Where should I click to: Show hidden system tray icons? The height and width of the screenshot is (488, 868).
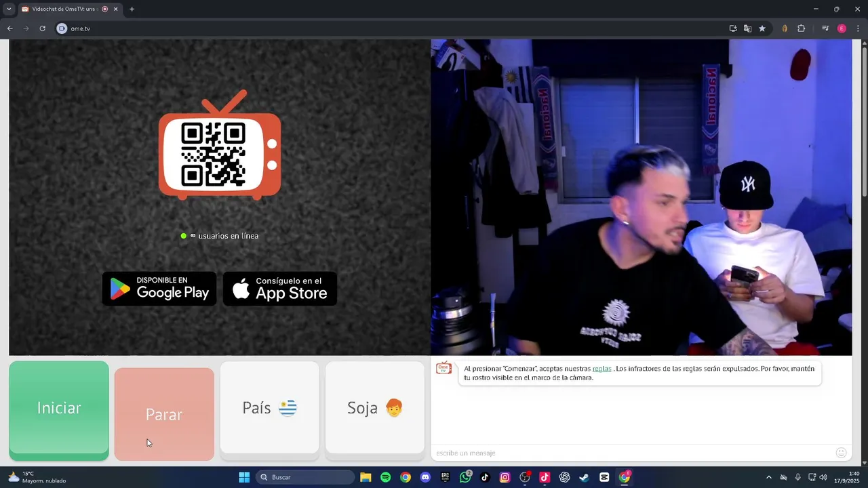click(768, 477)
